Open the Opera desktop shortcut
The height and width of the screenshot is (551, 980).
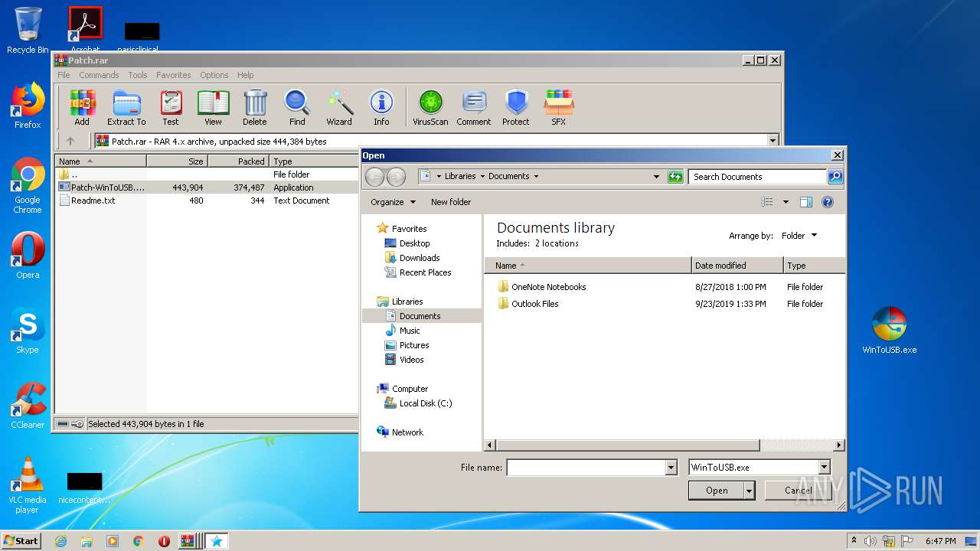(x=28, y=256)
